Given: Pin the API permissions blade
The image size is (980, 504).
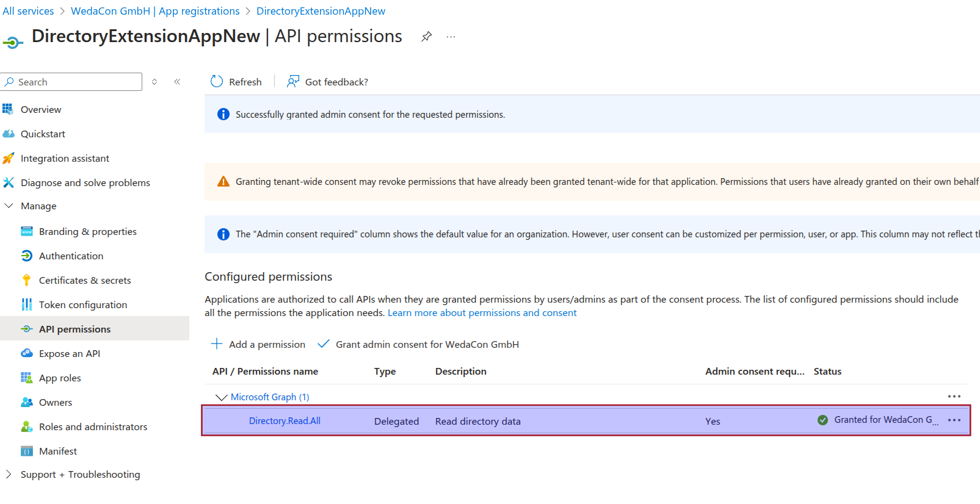Looking at the screenshot, I should click(x=426, y=37).
